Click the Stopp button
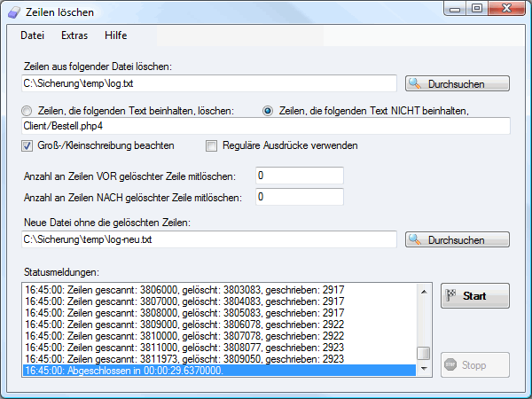Screen dimensions: 532x399 (x=474, y=364)
